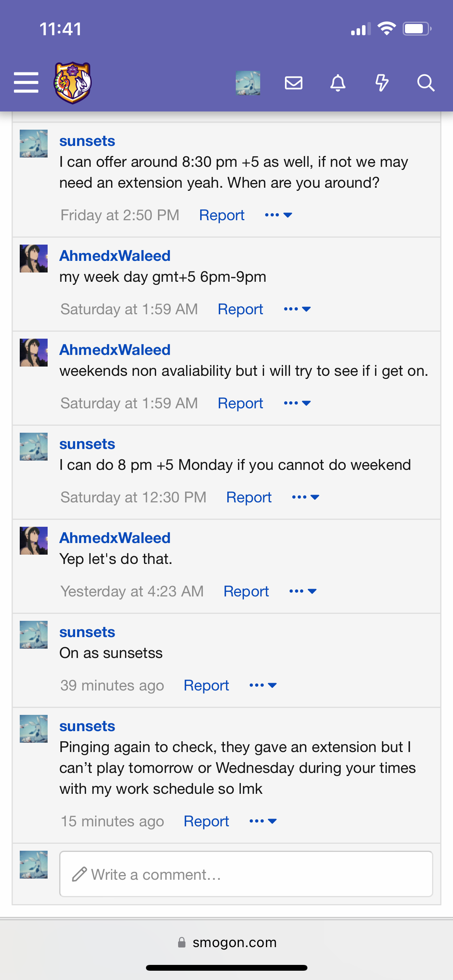Tap AhmedxWaleed avatar beside 'Yep let's do that'
The width and height of the screenshot is (453, 980).
[34, 541]
